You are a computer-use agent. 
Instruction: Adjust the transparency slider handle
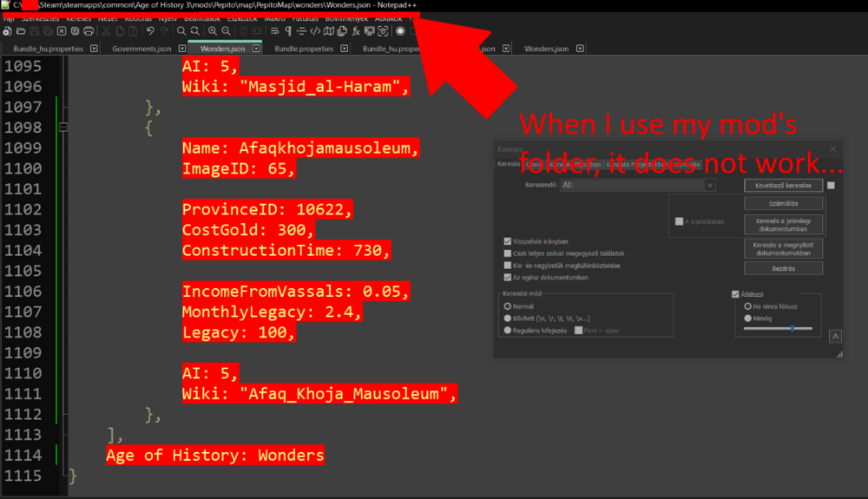coord(792,329)
